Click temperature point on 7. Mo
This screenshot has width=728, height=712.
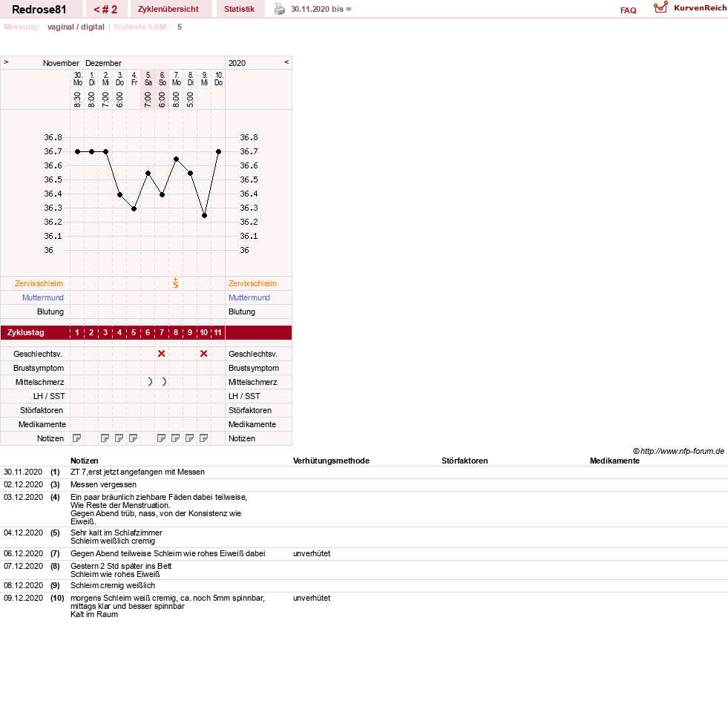pos(177,159)
